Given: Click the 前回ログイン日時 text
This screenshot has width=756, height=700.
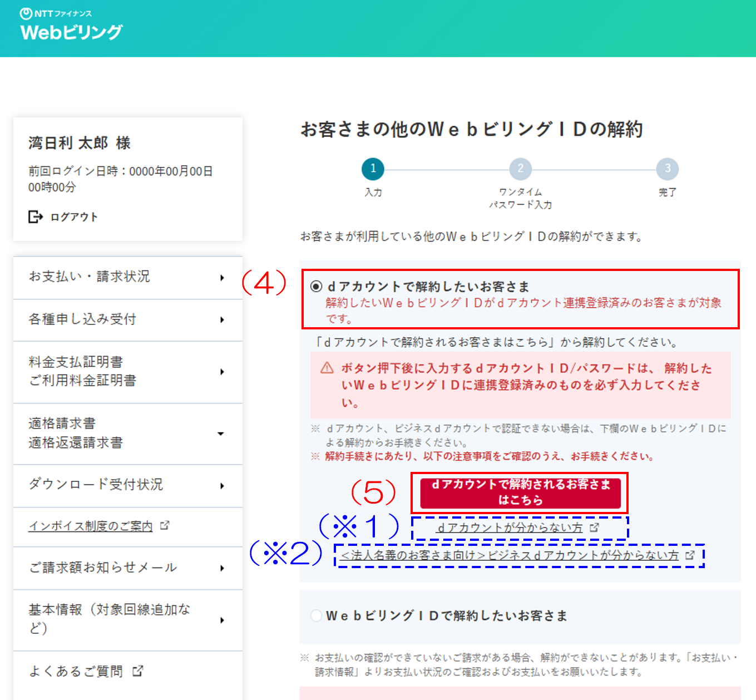Looking at the screenshot, I should (121, 179).
